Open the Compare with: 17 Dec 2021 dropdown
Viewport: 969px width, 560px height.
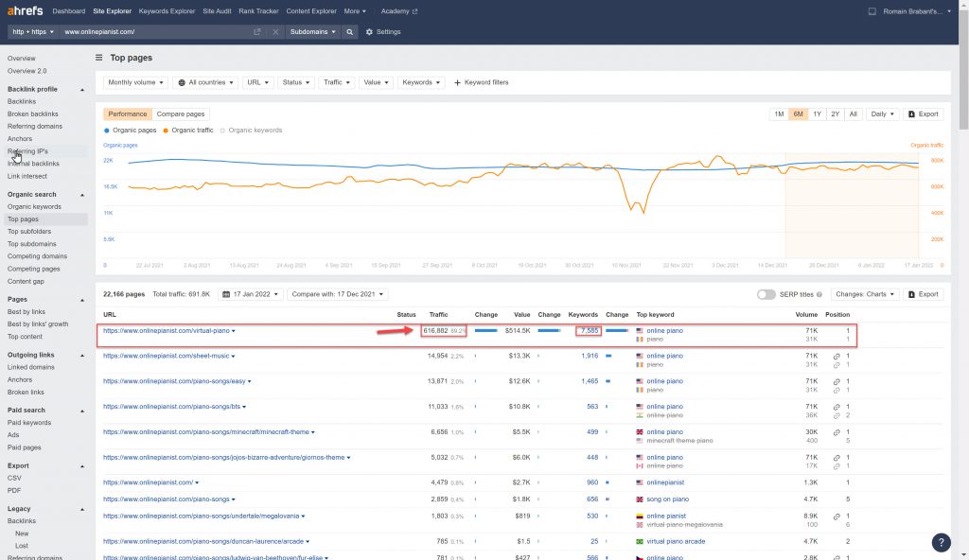click(338, 294)
